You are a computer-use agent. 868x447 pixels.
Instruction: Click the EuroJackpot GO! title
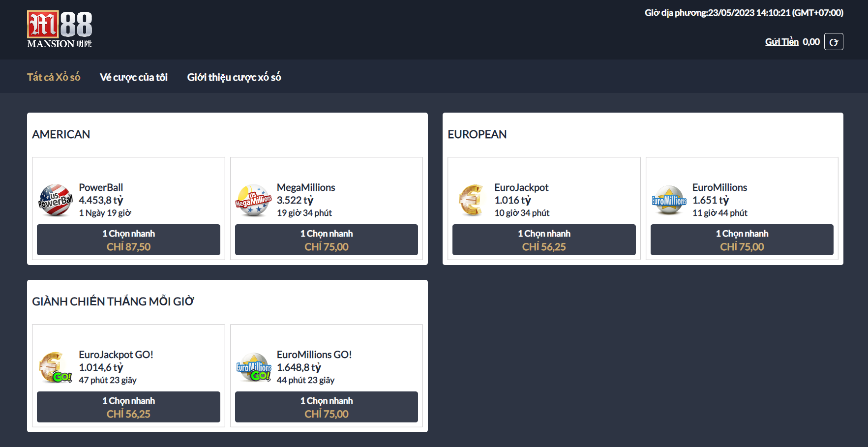116,355
